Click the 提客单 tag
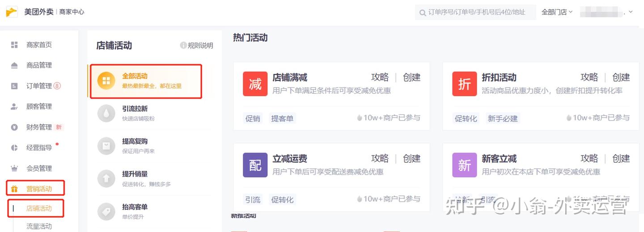 pos(282,118)
